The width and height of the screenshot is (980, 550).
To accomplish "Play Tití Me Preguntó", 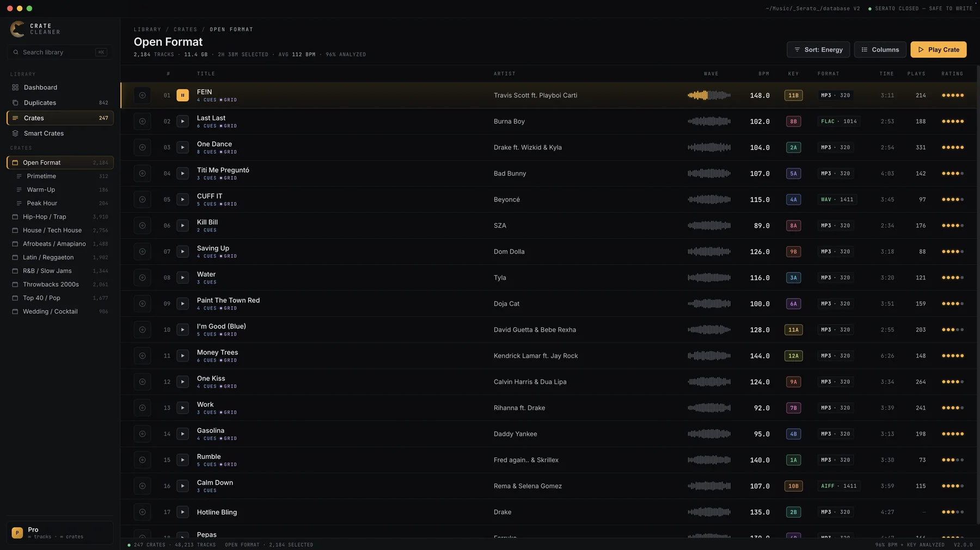I will 182,174.
